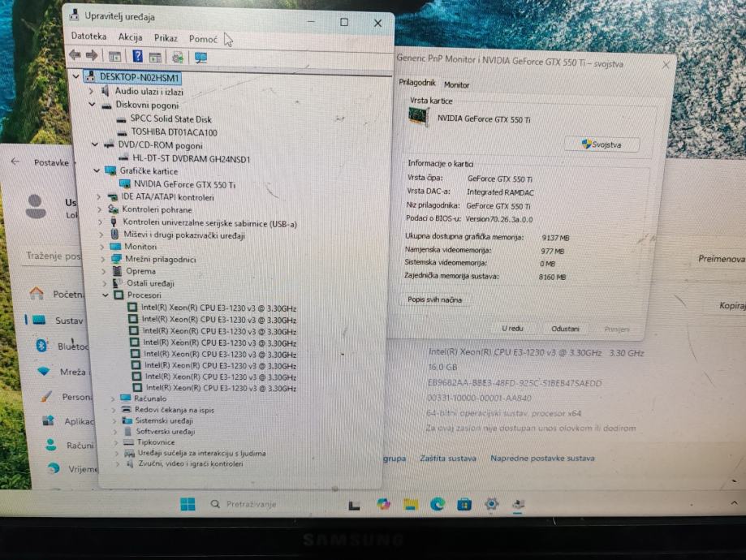Select Zvučni, video i igraći kontroleri
The image size is (746, 560).
coord(190,463)
